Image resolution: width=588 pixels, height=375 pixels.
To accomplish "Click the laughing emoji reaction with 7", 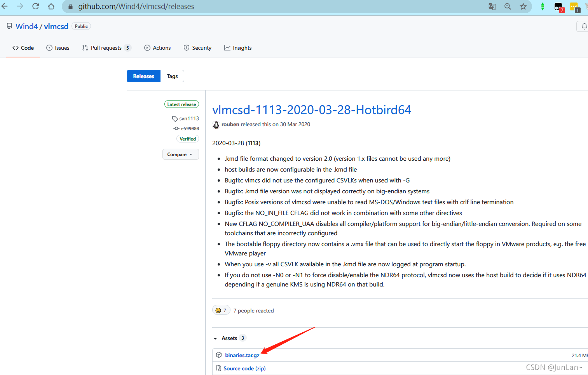I will pos(221,310).
